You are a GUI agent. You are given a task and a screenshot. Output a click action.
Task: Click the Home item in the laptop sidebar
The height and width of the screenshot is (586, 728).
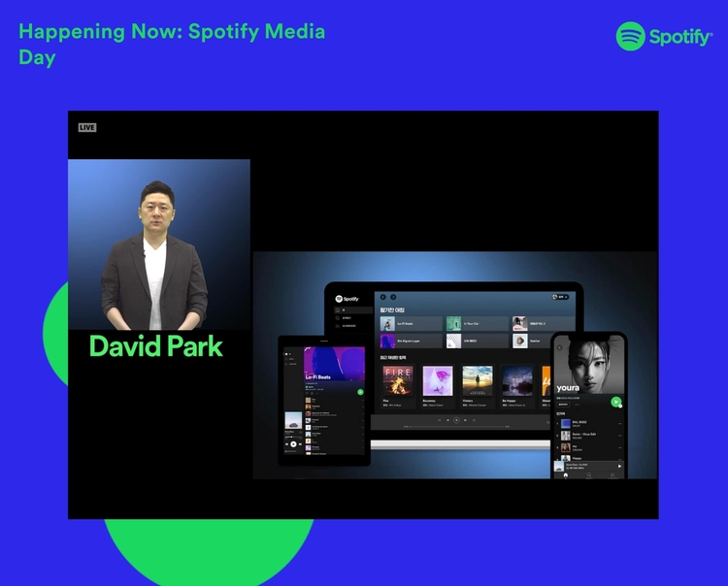tap(341, 310)
